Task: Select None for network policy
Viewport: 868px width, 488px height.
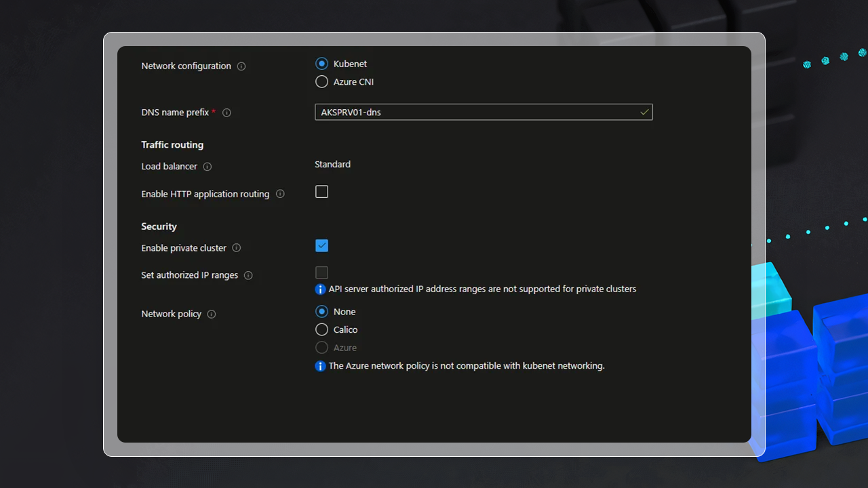Action: (322, 312)
